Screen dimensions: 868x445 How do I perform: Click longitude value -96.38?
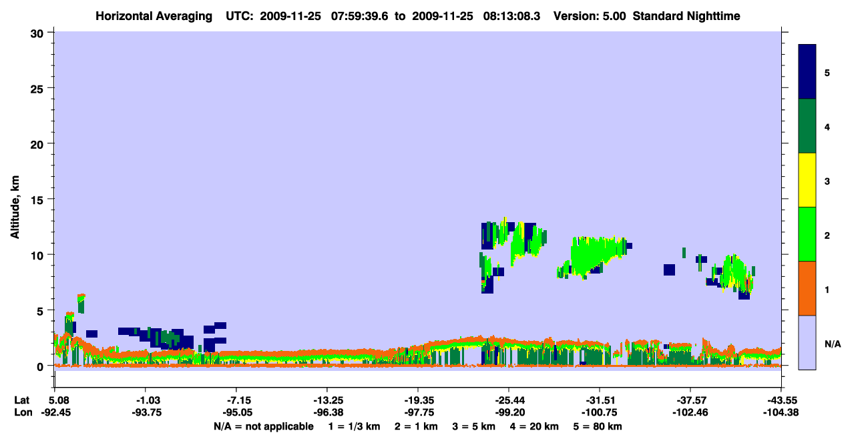(x=327, y=412)
